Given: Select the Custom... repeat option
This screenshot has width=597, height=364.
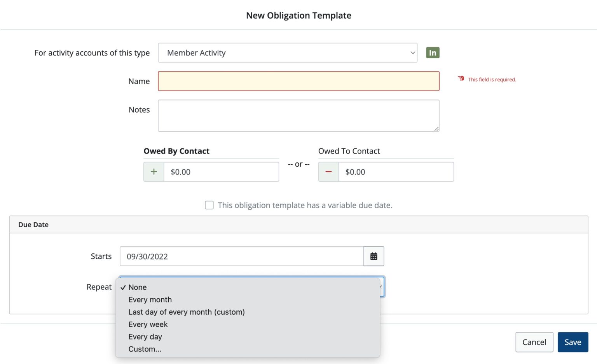Looking at the screenshot, I should pyautogui.click(x=145, y=349).
